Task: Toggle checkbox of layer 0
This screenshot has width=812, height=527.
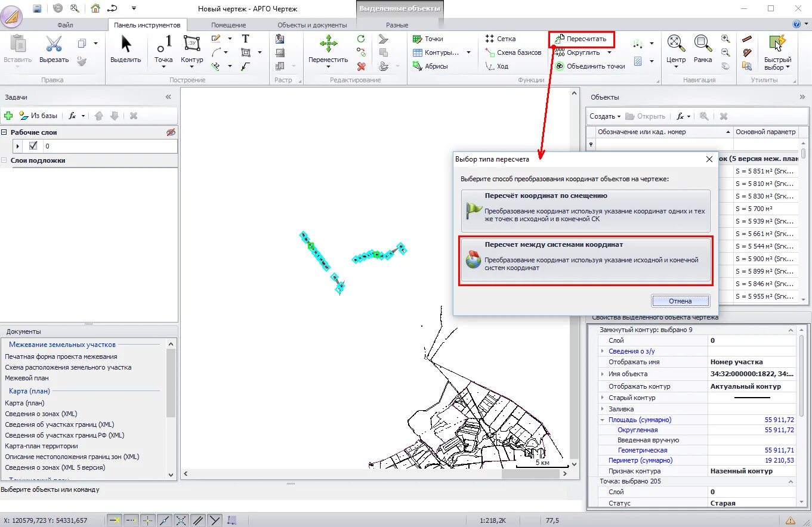Action: pos(33,146)
